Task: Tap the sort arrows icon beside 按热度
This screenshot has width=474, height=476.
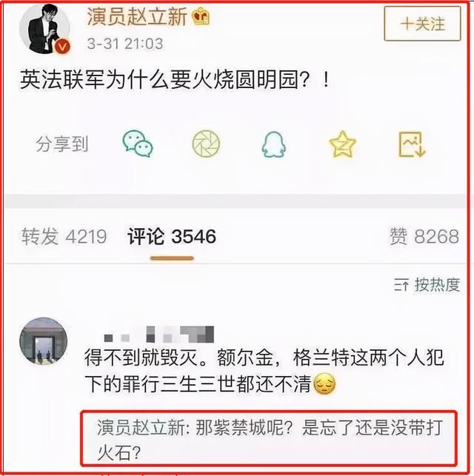Action: coord(401,285)
